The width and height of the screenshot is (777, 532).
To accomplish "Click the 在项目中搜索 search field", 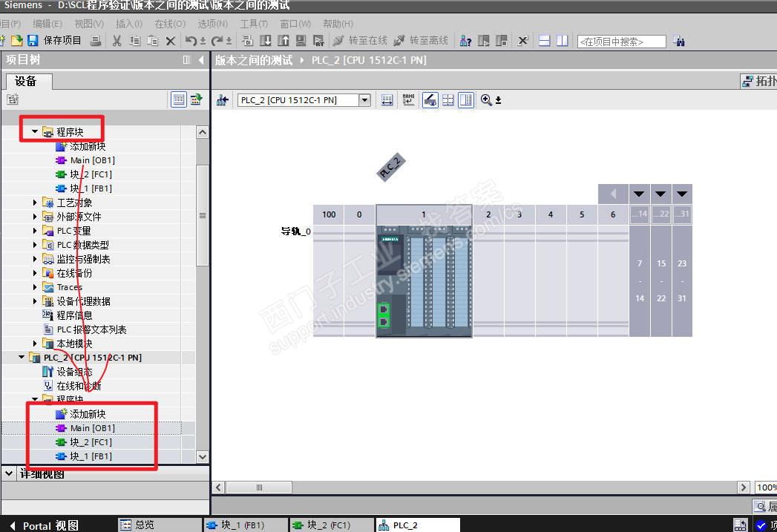I will [x=621, y=42].
